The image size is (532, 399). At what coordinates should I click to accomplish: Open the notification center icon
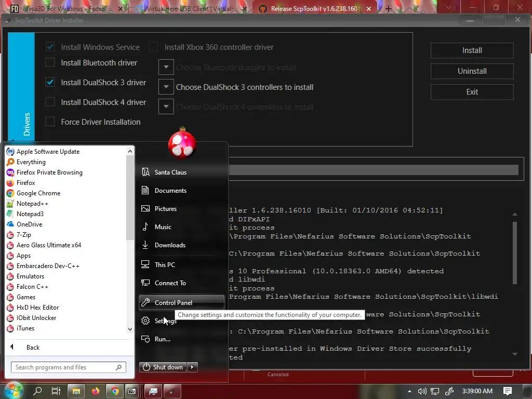click(x=508, y=391)
